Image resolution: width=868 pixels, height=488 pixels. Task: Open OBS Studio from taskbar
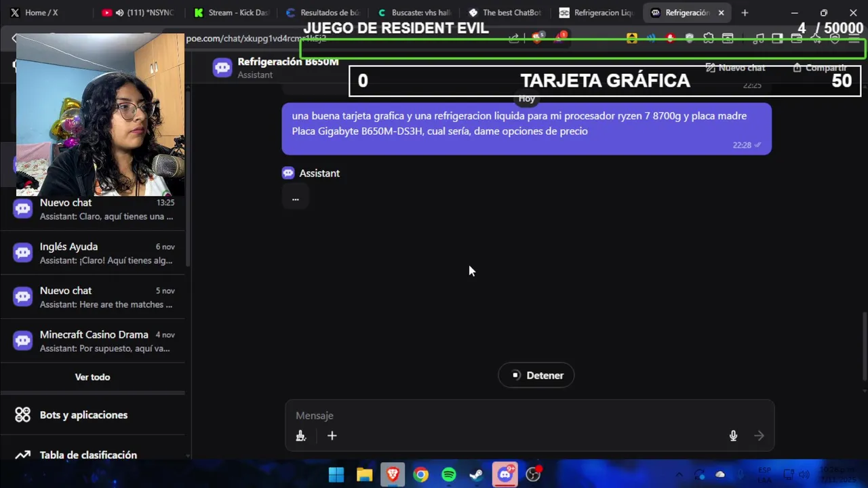point(534,474)
